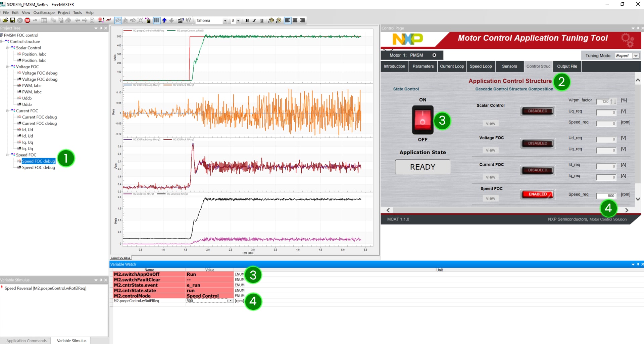Open the Tuning Mode dropdown
Screen dimensions: 644x344
[636, 56]
